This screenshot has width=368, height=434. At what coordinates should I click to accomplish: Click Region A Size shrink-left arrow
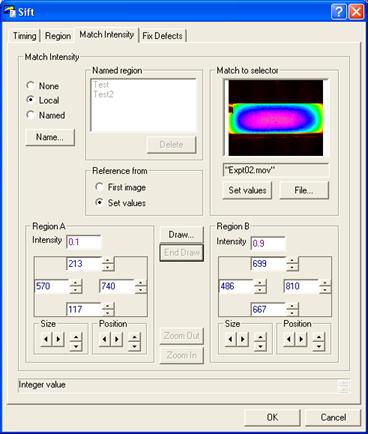[x=46, y=339]
